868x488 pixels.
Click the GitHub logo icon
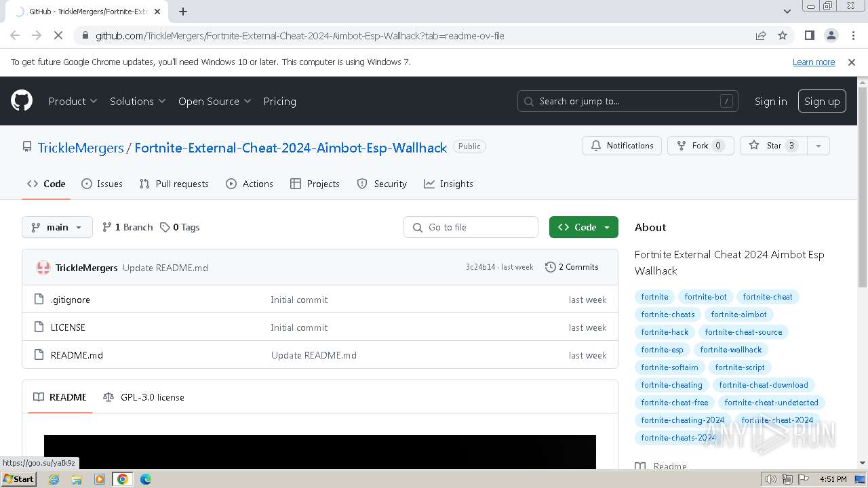coord(22,101)
